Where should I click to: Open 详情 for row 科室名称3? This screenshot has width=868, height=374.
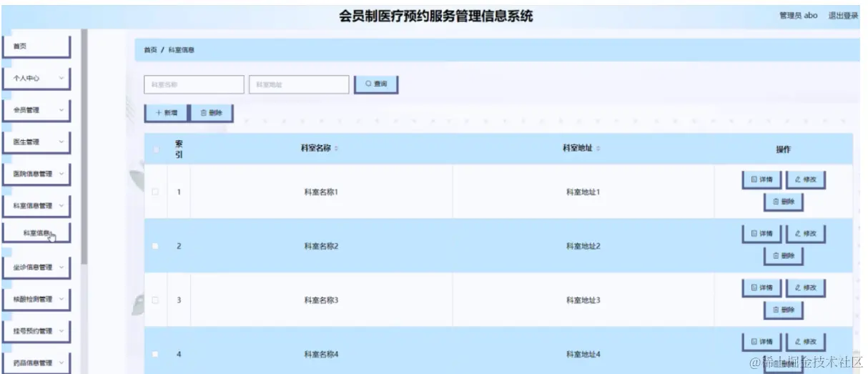(761, 287)
